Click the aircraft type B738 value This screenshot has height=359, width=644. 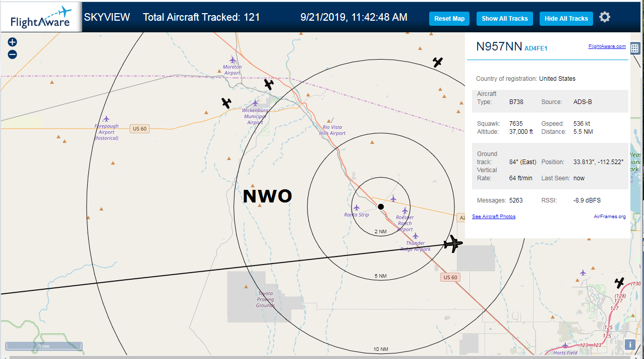pos(516,102)
